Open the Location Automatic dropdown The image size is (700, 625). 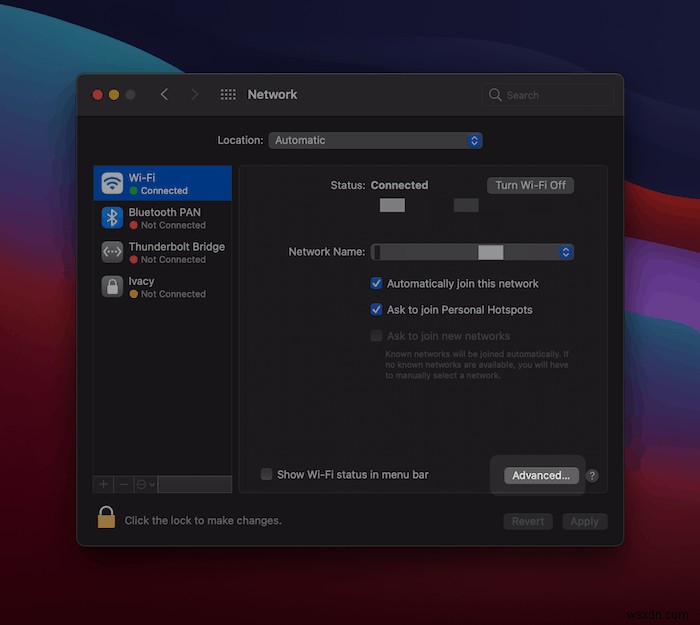375,140
